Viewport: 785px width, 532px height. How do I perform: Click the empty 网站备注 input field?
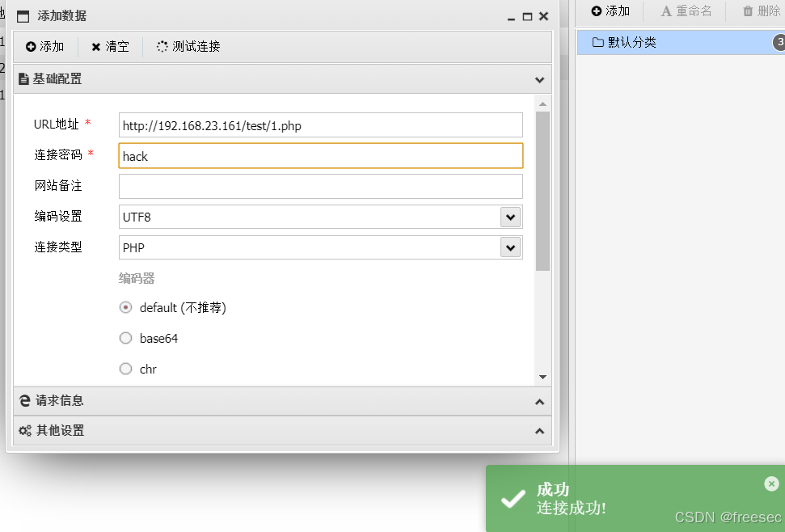pos(320,186)
